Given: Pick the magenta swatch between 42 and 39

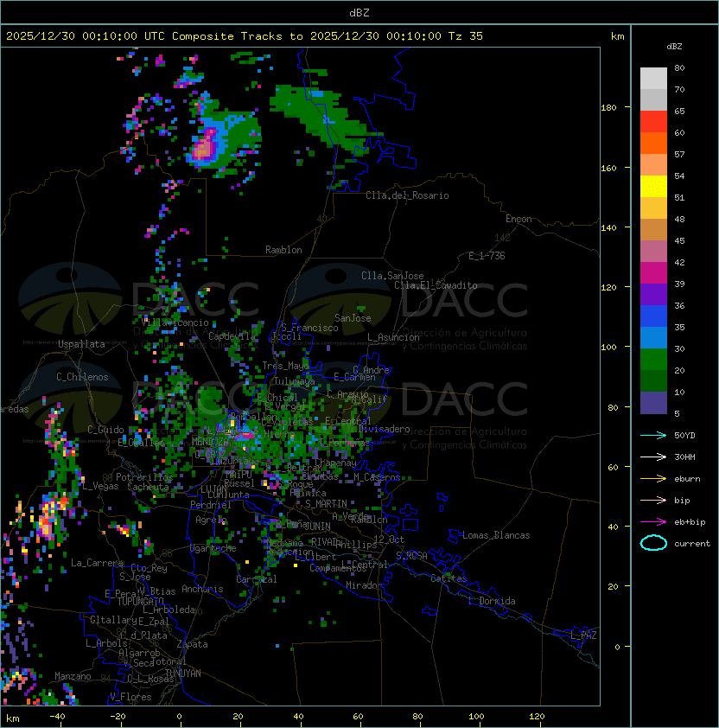Looking at the screenshot, I should click(x=653, y=273).
